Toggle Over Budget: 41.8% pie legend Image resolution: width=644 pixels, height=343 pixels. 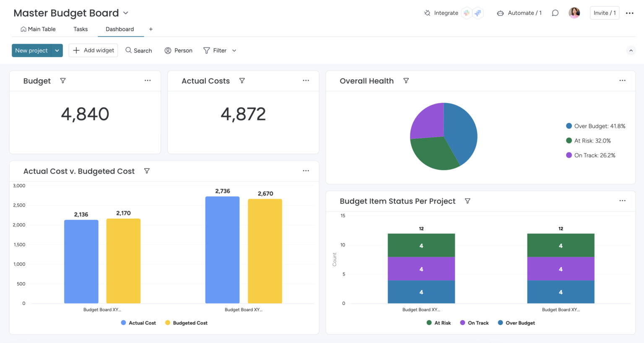point(595,126)
